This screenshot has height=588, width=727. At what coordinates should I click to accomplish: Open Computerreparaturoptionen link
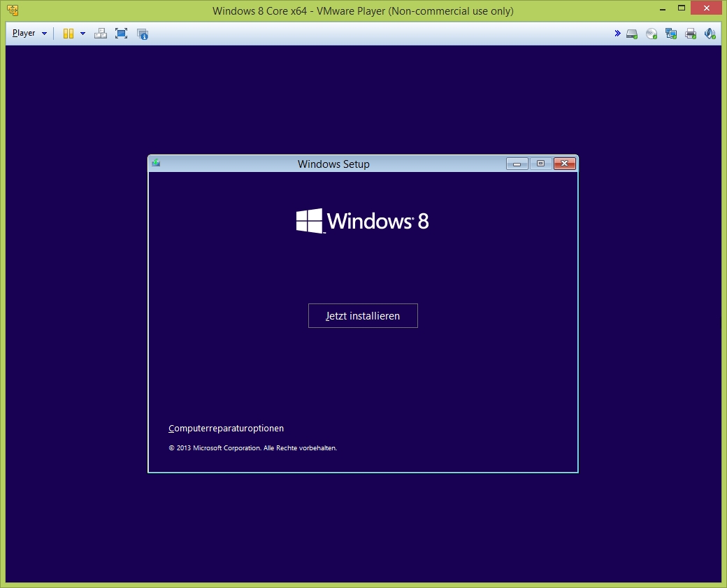[226, 429]
